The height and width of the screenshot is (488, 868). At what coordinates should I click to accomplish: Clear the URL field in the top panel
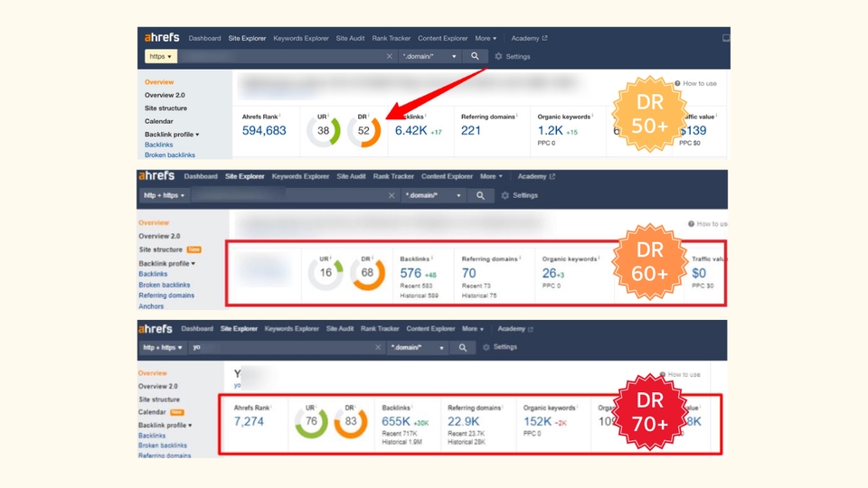[x=389, y=56]
